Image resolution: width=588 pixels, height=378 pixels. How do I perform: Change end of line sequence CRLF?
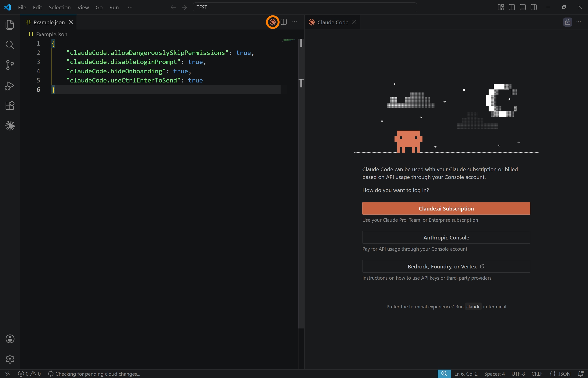[537, 374]
